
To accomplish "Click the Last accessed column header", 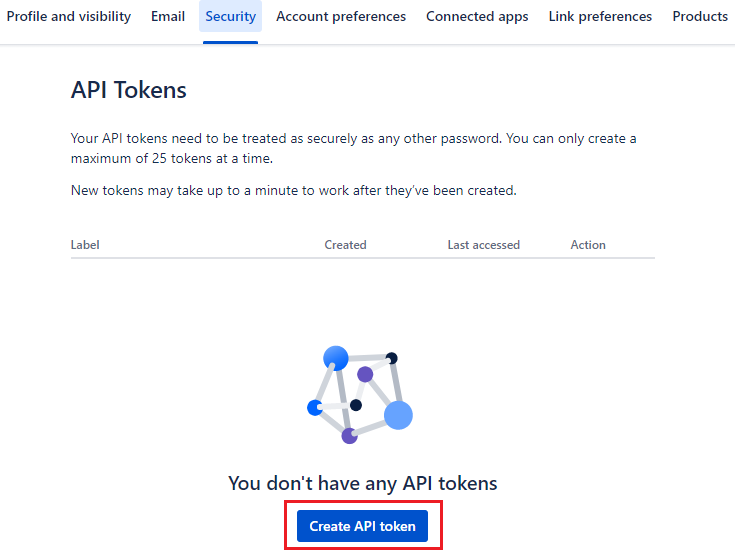I will tap(483, 245).
